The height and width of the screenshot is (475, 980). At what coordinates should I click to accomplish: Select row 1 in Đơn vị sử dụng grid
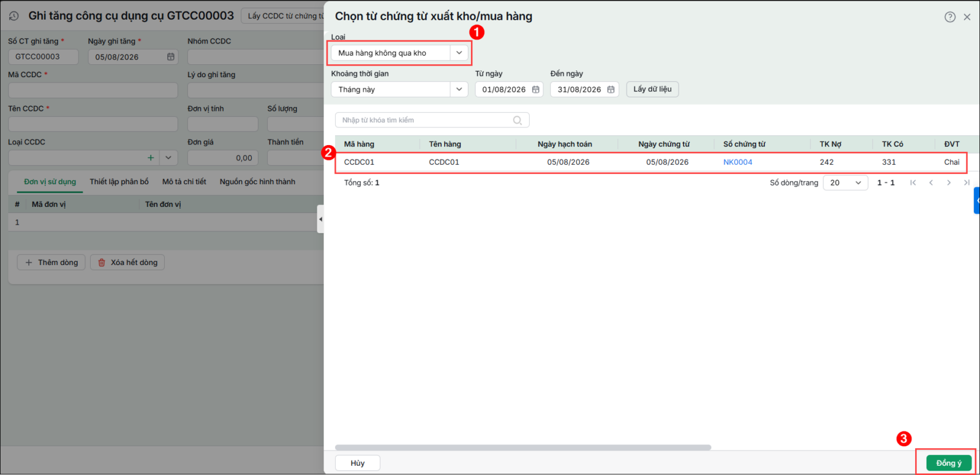pos(165,222)
